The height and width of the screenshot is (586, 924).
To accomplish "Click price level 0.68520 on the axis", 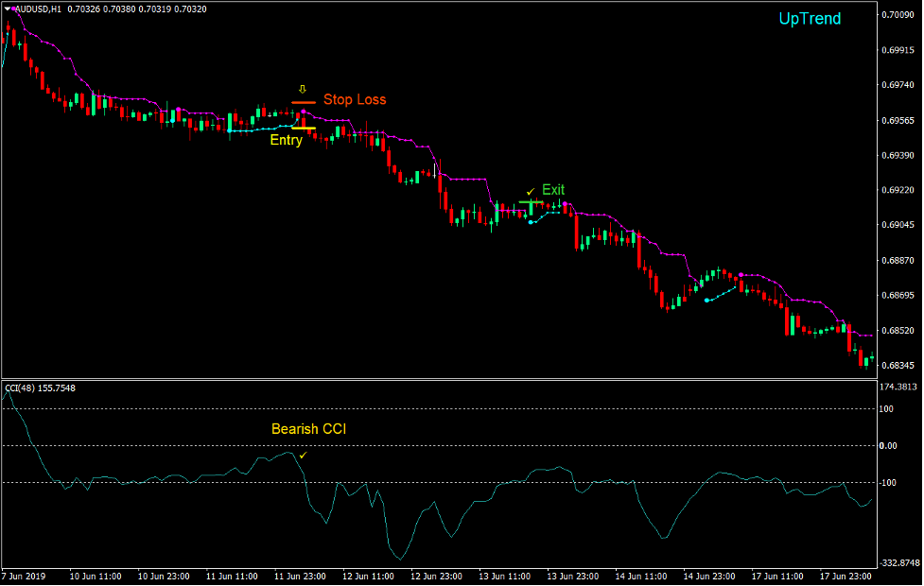I will coord(898,331).
